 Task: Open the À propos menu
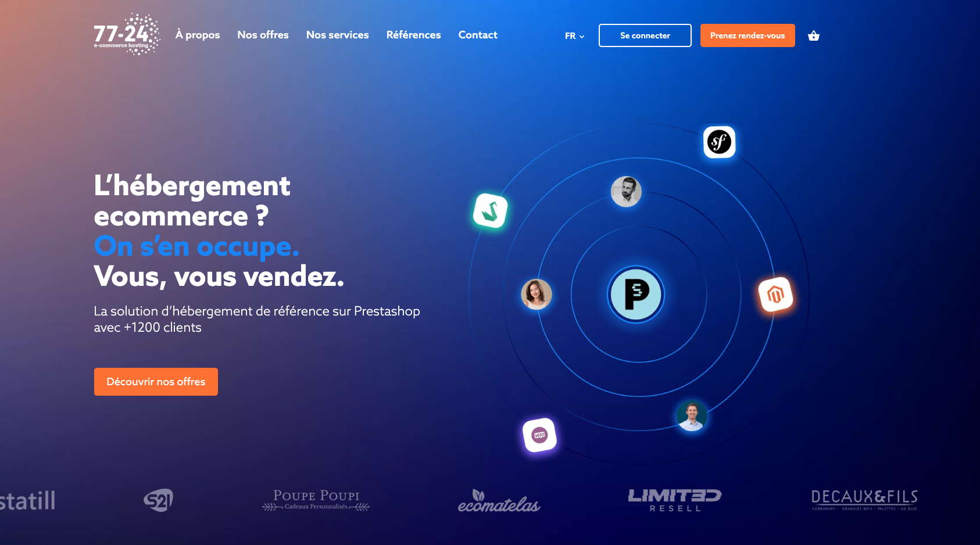[198, 35]
